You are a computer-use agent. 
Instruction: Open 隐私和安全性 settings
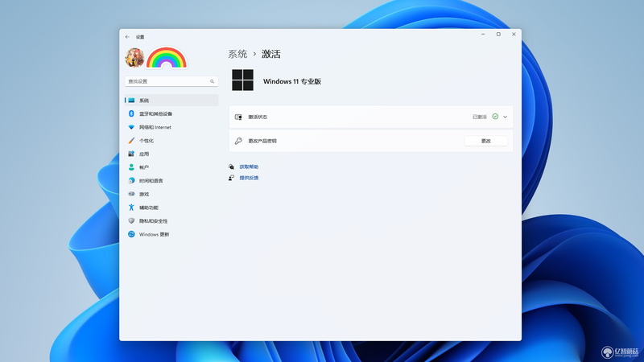pos(171,220)
